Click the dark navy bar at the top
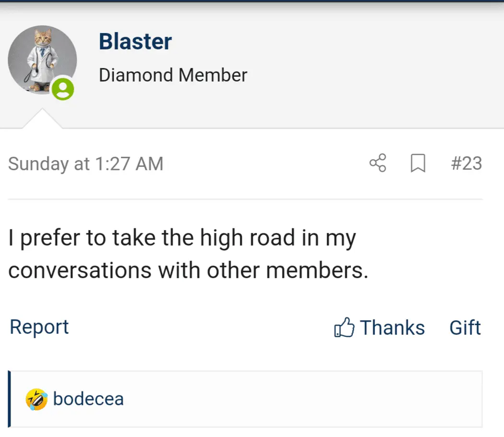This screenshot has height=437, width=504. pos(252,1)
